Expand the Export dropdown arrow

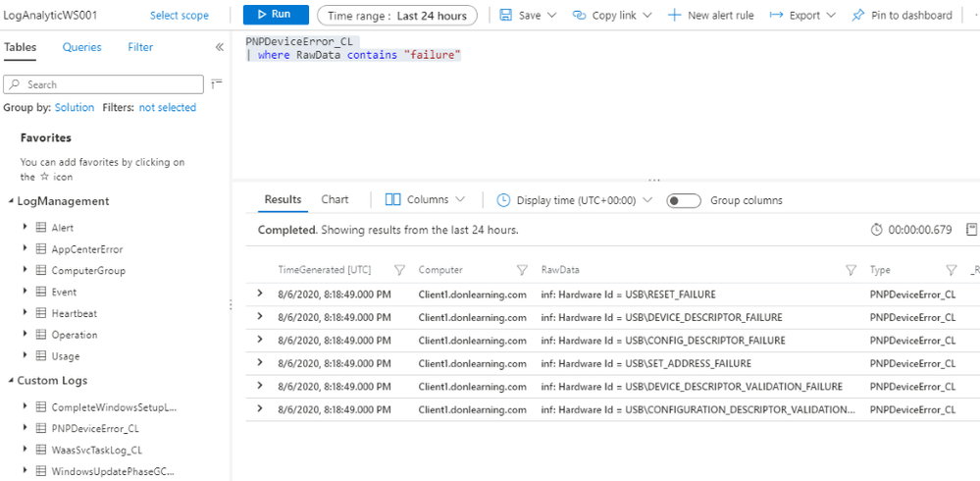pyautogui.click(x=831, y=15)
